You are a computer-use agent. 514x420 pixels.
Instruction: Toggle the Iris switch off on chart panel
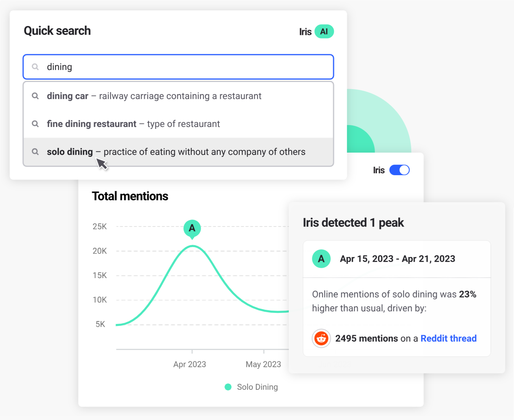pyautogui.click(x=399, y=170)
